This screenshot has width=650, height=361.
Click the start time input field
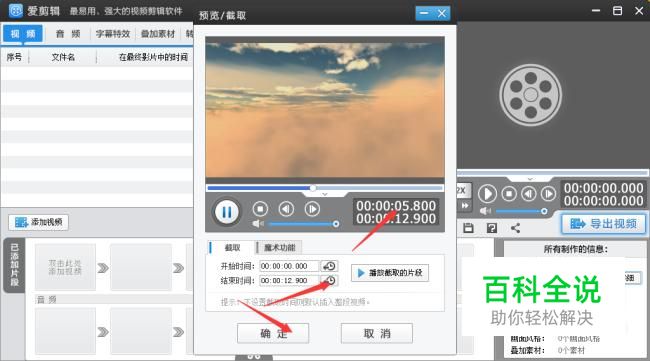(289, 266)
